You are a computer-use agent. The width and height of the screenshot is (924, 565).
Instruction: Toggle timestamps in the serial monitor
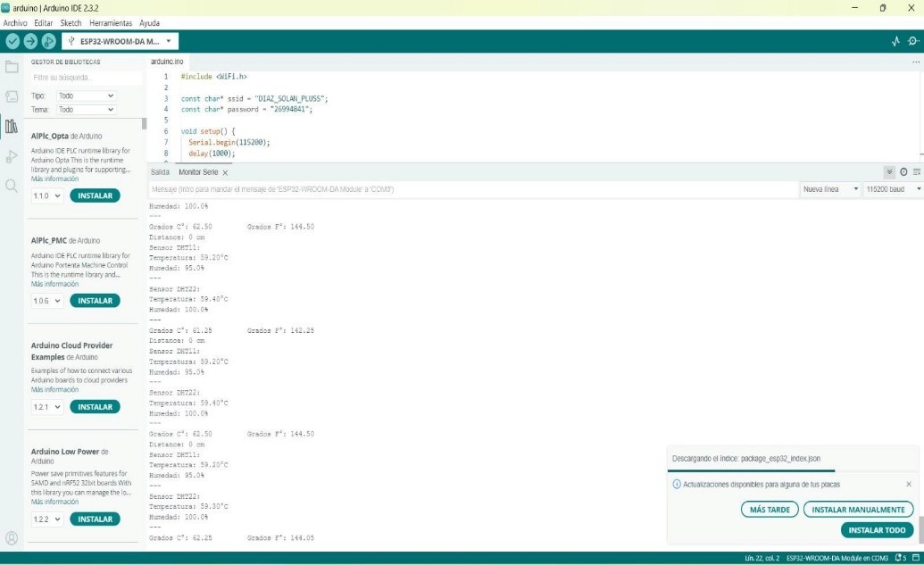pos(903,172)
